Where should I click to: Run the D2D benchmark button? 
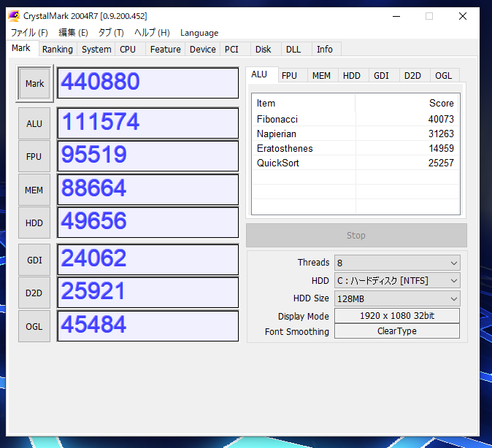coord(34,293)
